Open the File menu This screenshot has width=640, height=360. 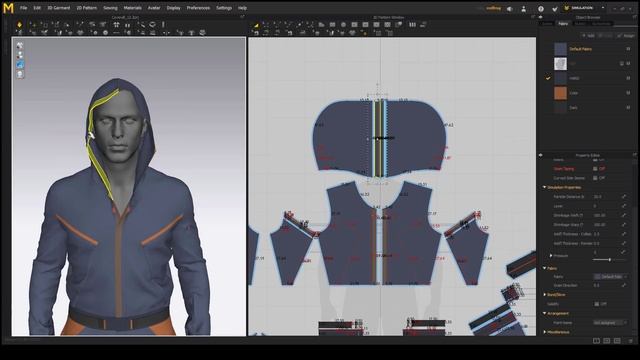click(23, 8)
